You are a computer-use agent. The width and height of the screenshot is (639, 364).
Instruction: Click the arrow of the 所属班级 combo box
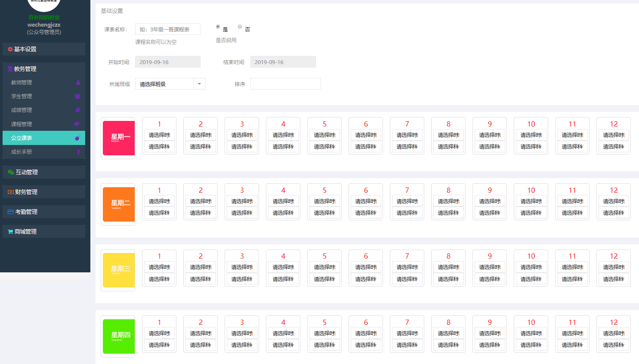point(199,84)
